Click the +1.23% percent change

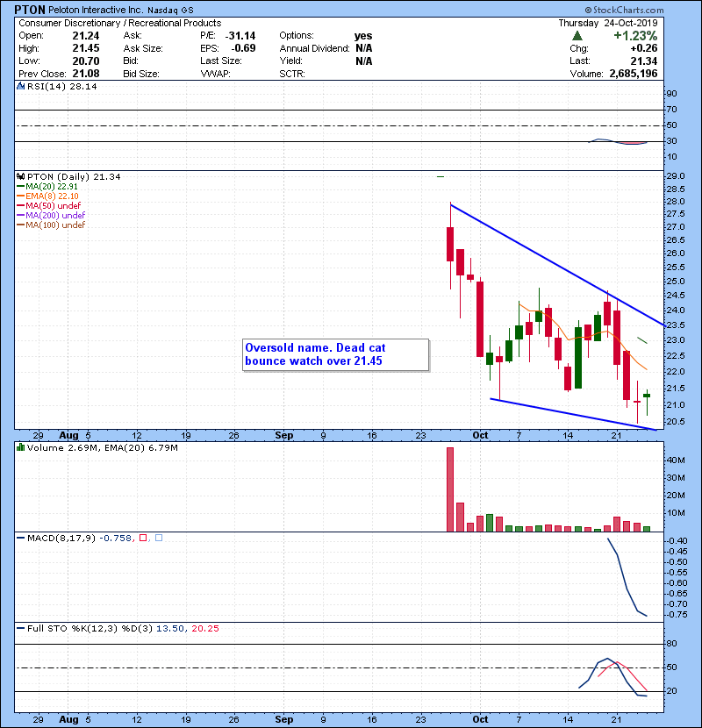coord(635,36)
